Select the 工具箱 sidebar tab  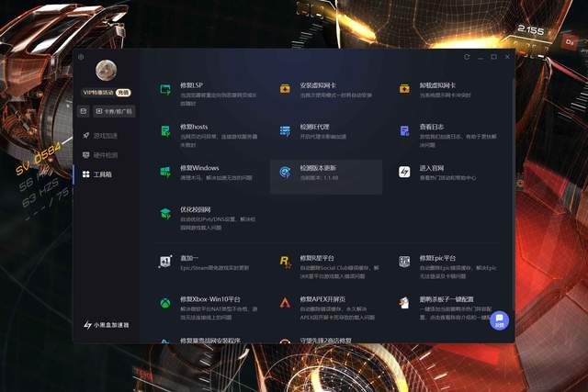click(x=100, y=174)
